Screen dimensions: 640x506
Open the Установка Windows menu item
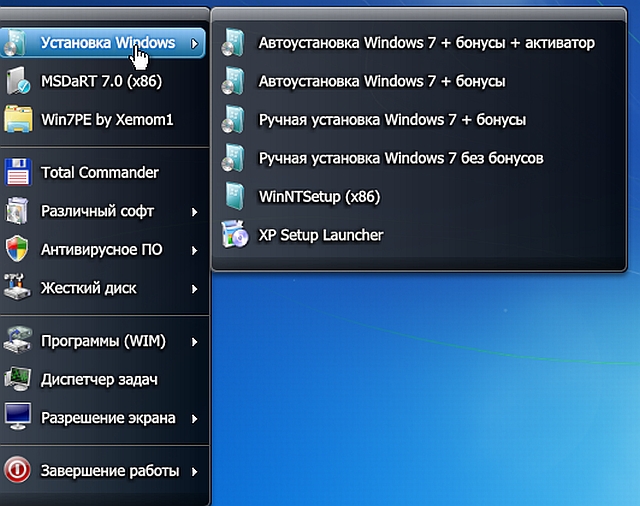tap(107, 43)
